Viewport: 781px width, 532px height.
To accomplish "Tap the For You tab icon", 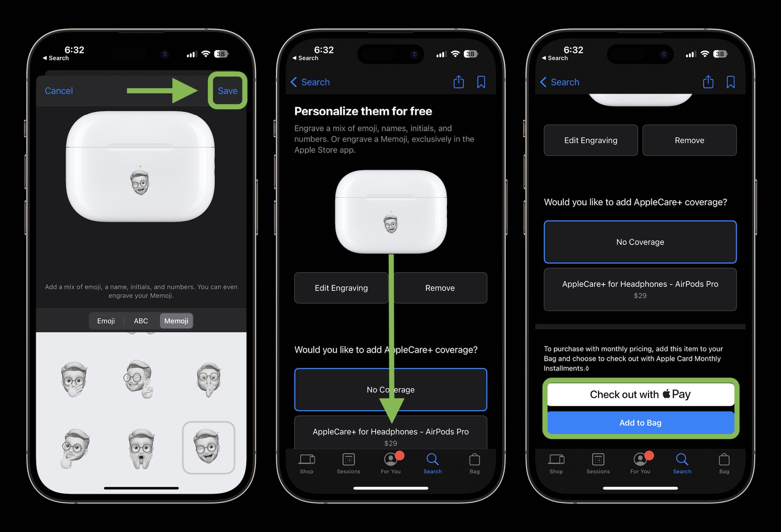I will click(x=391, y=460).
